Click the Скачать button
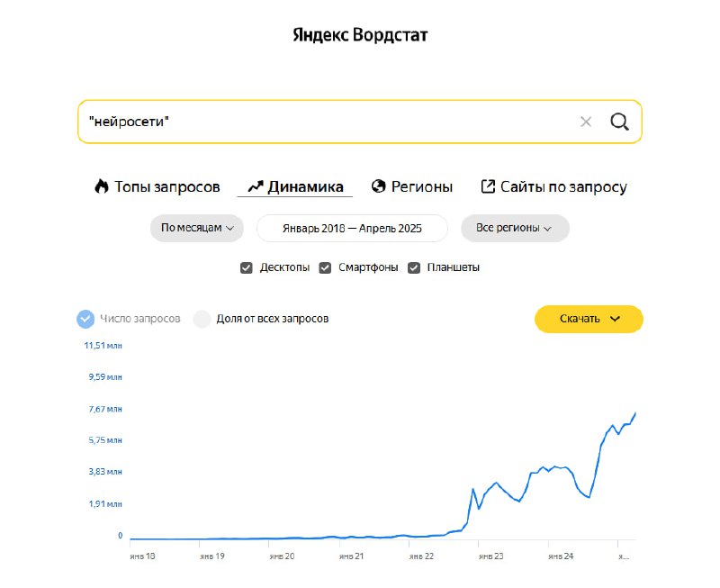Image resolution: width=720 pixels, height=588 pixels. coord(589,319)
